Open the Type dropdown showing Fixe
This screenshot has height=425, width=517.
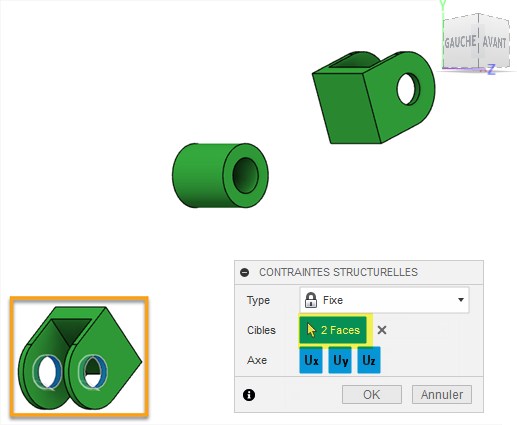click(x=384, y=300)
